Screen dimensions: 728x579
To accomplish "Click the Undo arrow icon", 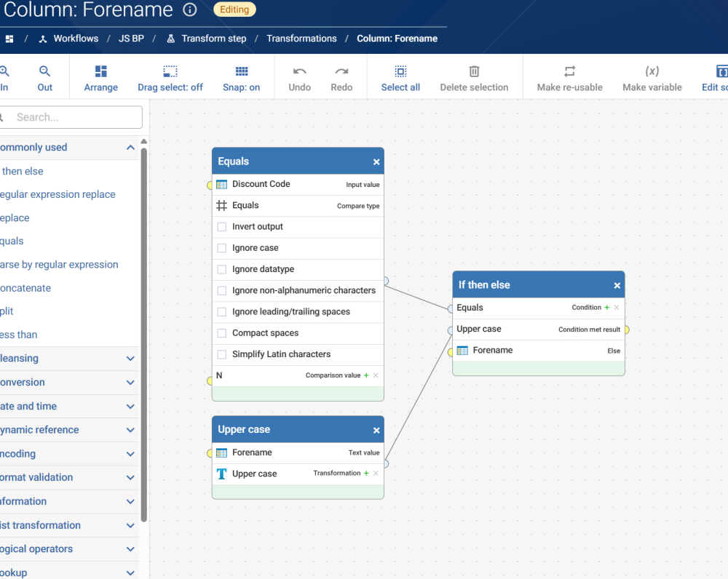I will pyautogui.click(x=299, y=71).
